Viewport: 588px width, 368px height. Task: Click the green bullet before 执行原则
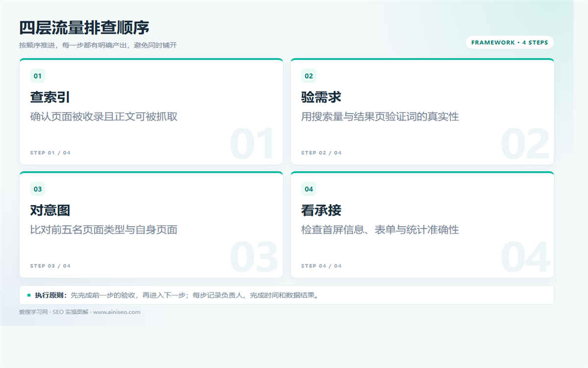[29, 295]
